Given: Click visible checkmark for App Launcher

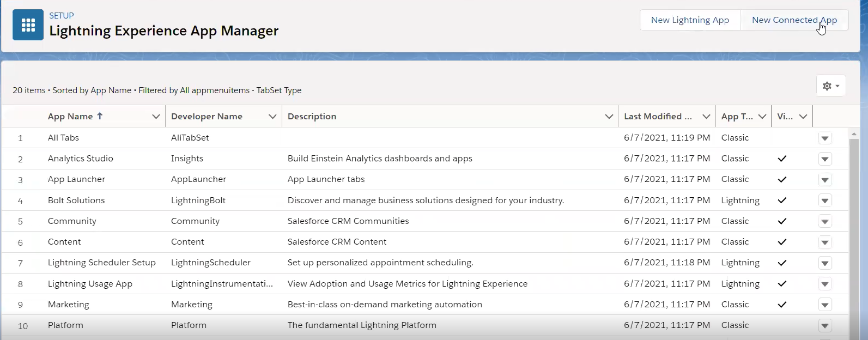Looking at the screenshot, I should 782,179.
